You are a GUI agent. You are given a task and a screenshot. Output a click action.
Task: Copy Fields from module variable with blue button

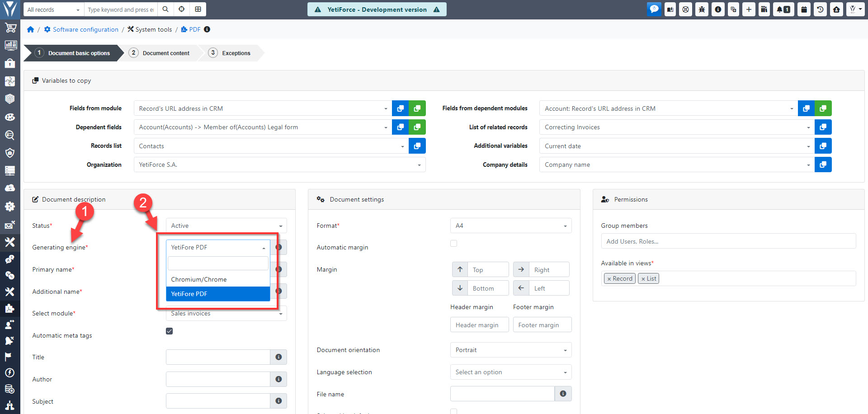(400, 108)
